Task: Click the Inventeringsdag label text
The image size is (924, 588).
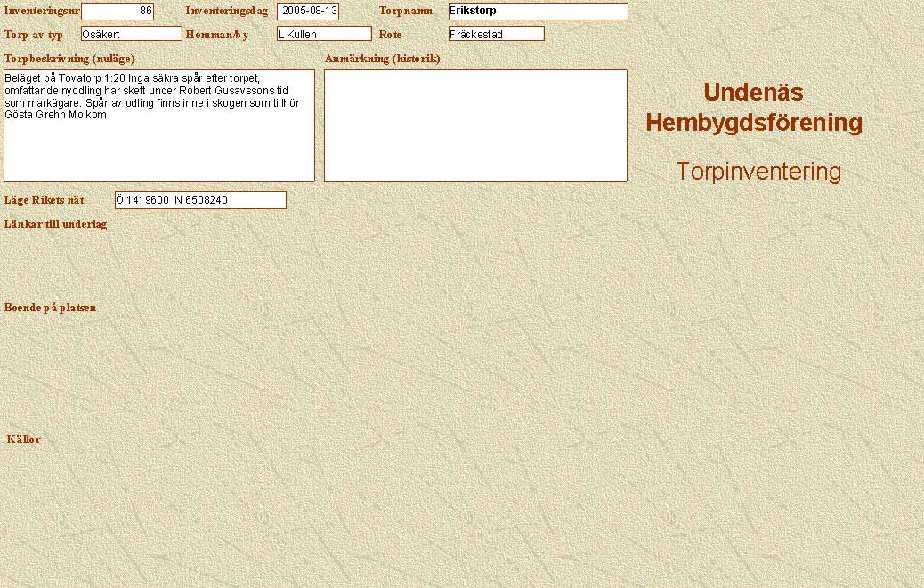Action: coord(226,12)
